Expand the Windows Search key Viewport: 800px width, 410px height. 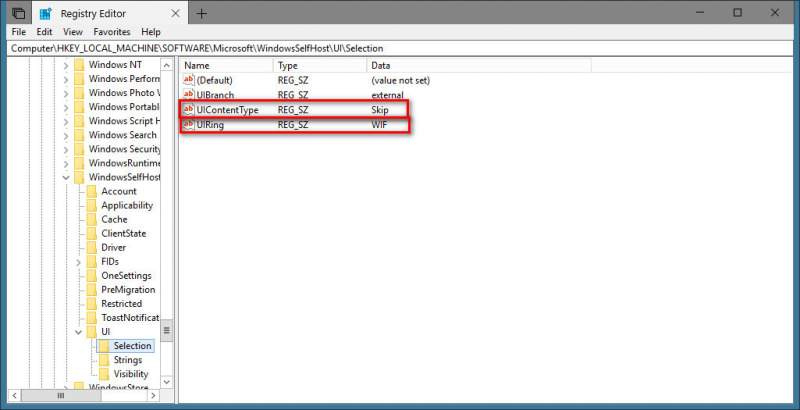[x=66, y=135]
